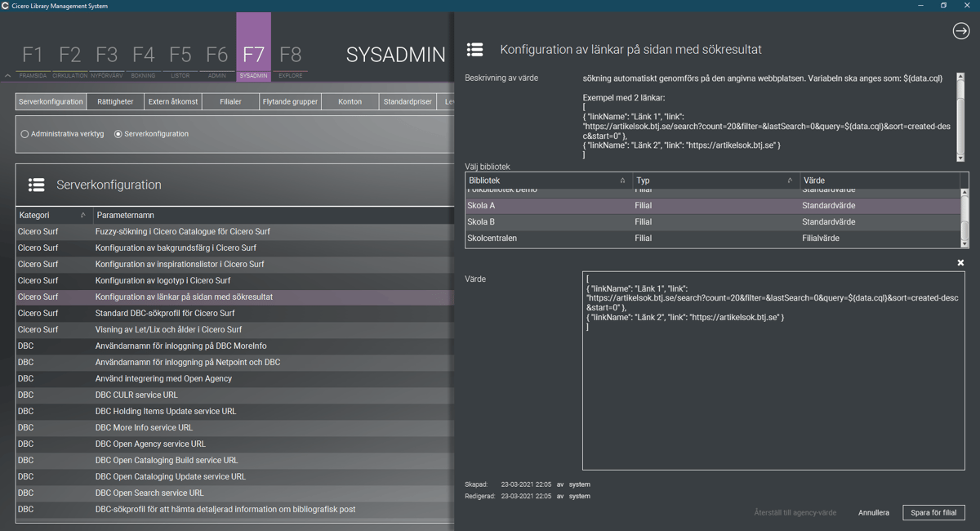Viewport: 980px width, 531px height.
Task: Select DBC Holding Items Update service URL
Action: click(234, 411)
